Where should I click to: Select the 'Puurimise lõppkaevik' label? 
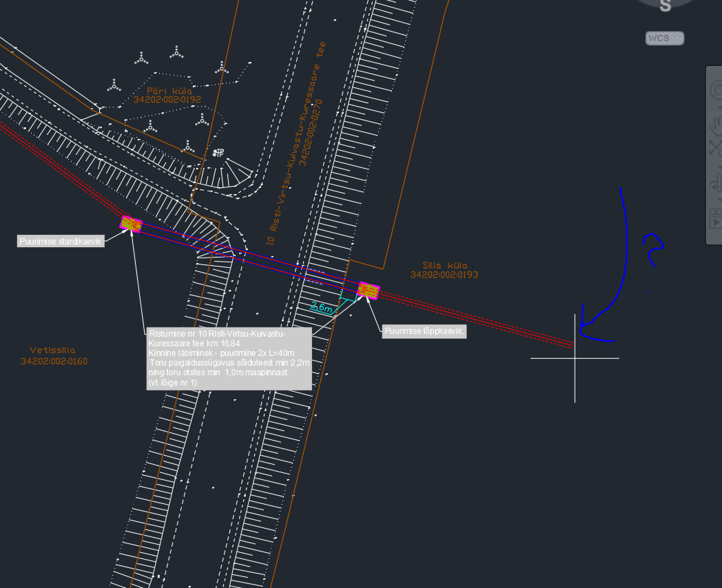coord(424,331)
